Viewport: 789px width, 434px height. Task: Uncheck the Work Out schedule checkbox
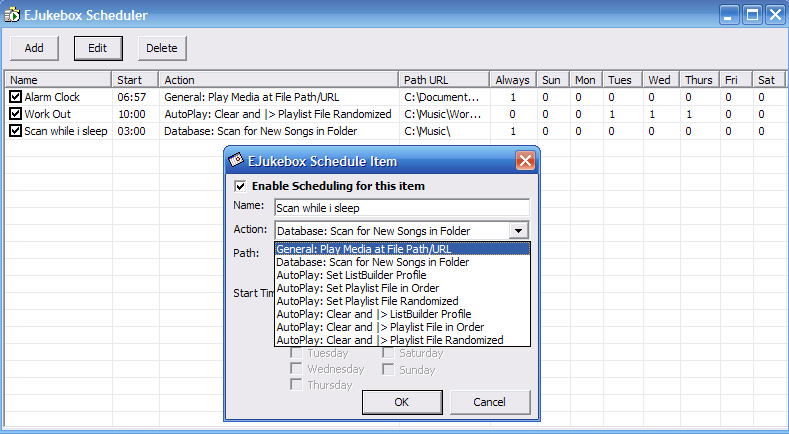pyautogui.click(x=16, y=114)
